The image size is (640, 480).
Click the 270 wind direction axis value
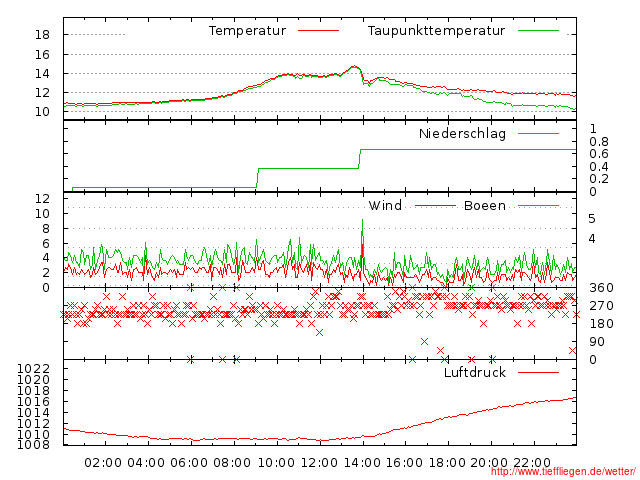(x=601, y=306)
